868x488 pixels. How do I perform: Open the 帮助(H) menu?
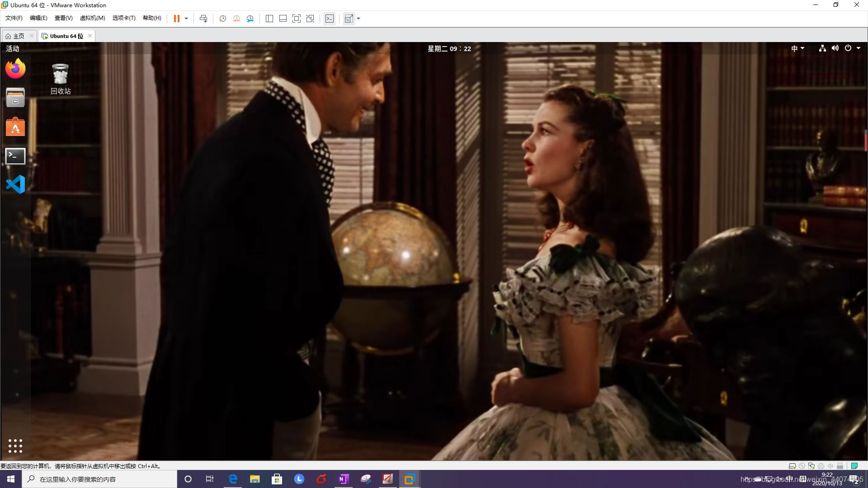pyautogui.click(x=152, y=18)
